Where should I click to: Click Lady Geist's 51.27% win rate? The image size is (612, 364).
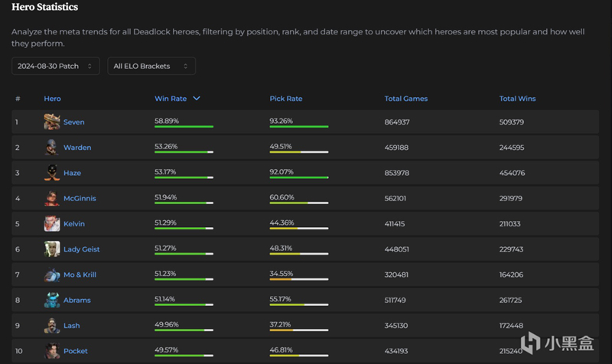(165, 248)
